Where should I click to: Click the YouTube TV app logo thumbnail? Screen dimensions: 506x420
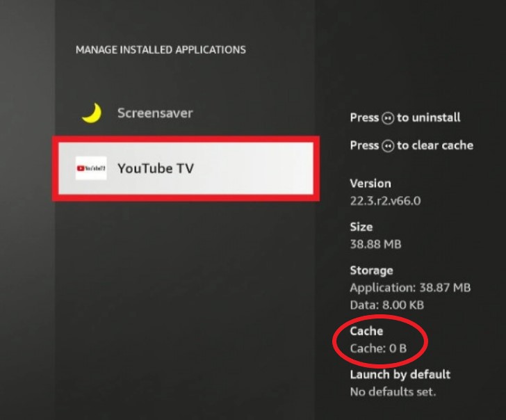coord(91,168)
